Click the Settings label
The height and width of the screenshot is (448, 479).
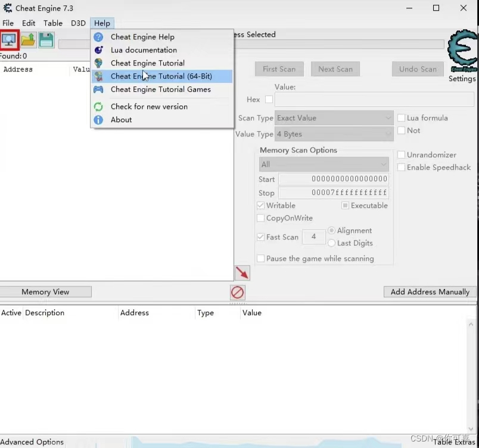[462, 79]
